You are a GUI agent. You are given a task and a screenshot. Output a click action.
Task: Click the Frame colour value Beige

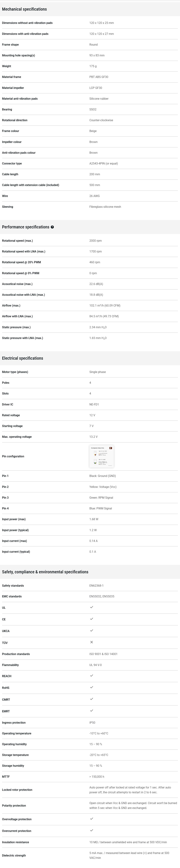[93, 131]
